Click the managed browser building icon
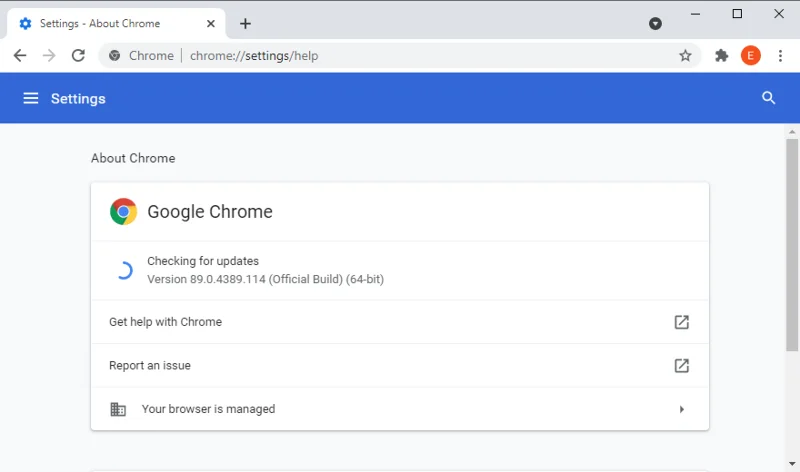This screenshot has height=472, width=800. pos(118,409)
